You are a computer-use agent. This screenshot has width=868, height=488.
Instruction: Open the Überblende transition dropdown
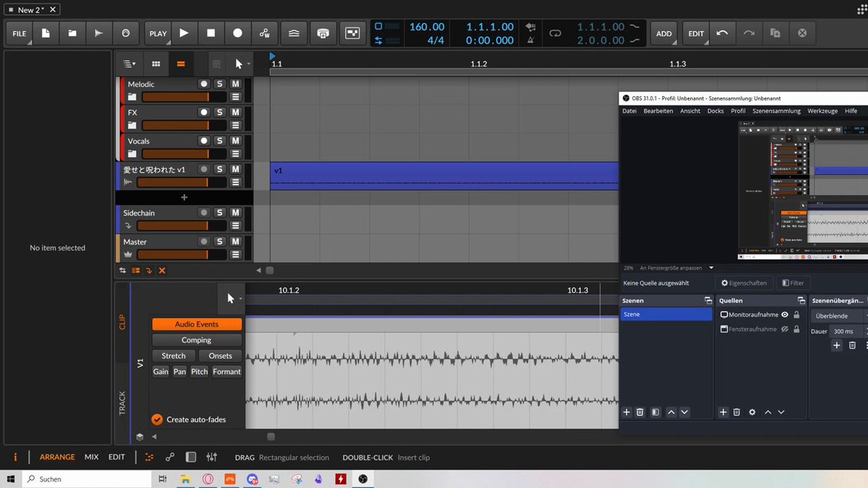839,316
